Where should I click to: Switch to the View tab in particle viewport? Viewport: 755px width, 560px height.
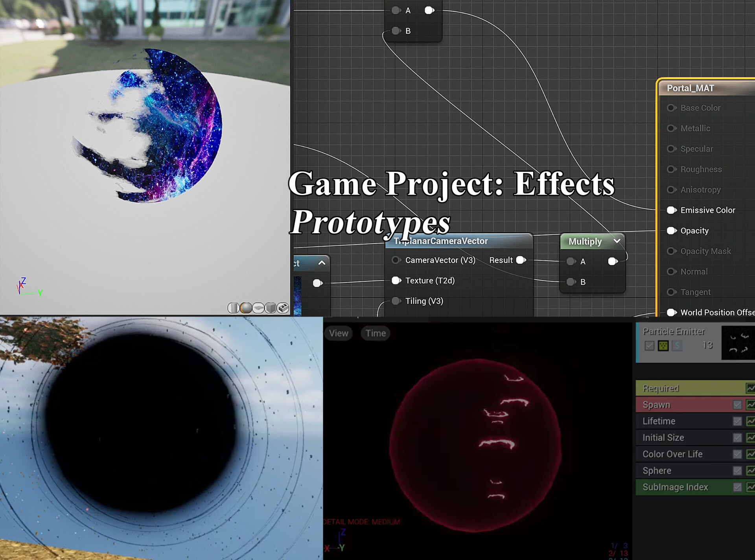pyautogui.click(x=339, y=333)
